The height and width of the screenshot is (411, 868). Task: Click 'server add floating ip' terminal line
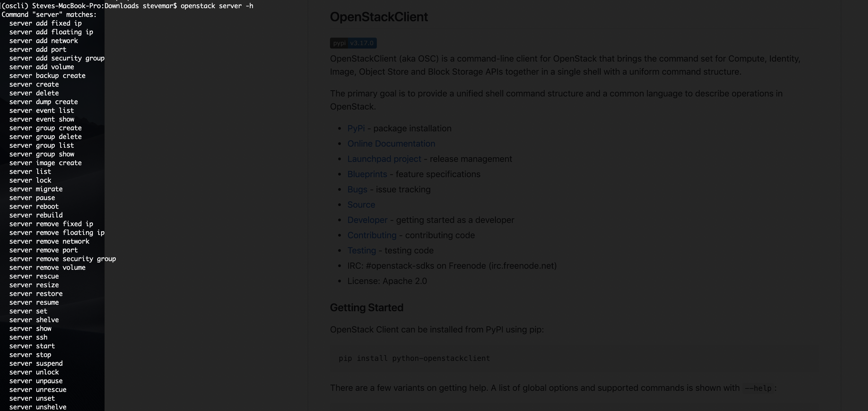(x=51, y=32)
